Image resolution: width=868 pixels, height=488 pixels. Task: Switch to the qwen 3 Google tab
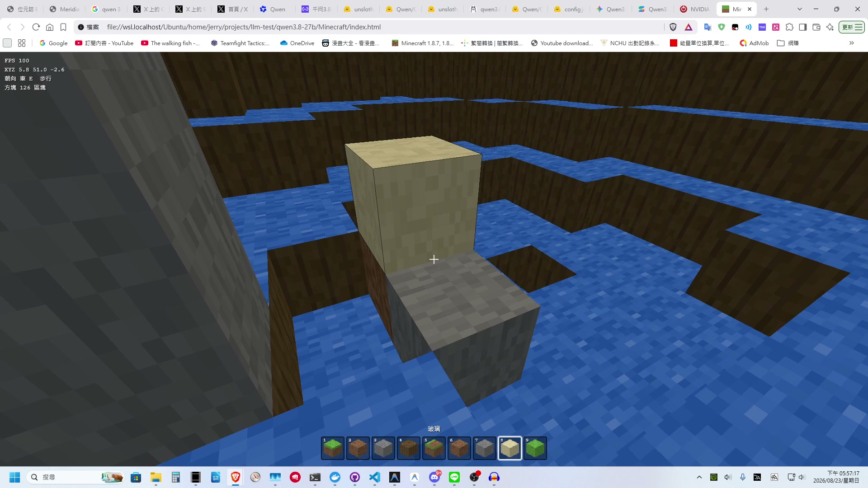[x=107, y=9]
